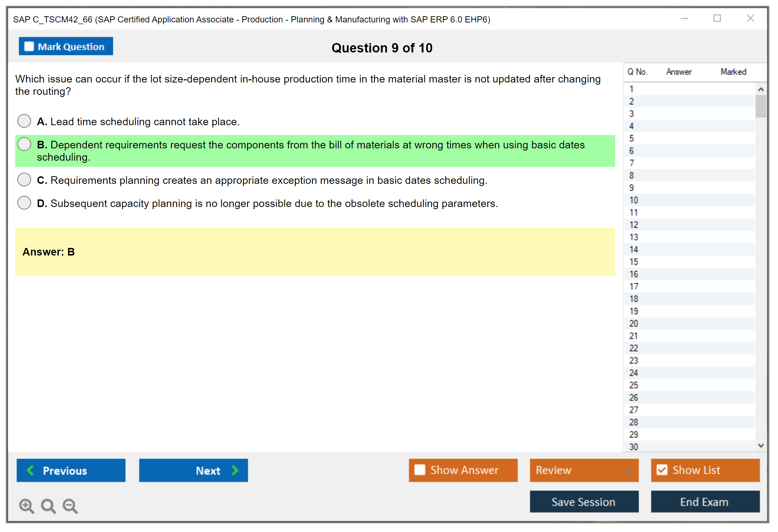Select answer option A radio button
The width and height of the screenshot is (778, 532).
tap(24, 121)
